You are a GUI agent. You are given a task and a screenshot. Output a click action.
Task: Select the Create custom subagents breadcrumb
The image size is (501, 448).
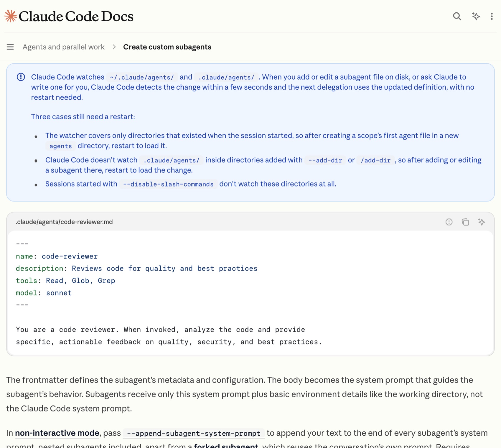167,47
